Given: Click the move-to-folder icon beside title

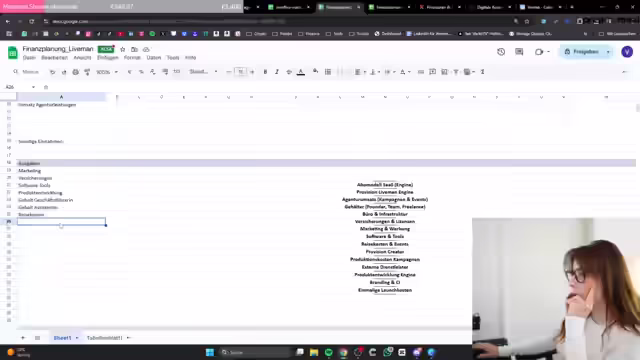Looking at the screenshot, I should (134, 49).
